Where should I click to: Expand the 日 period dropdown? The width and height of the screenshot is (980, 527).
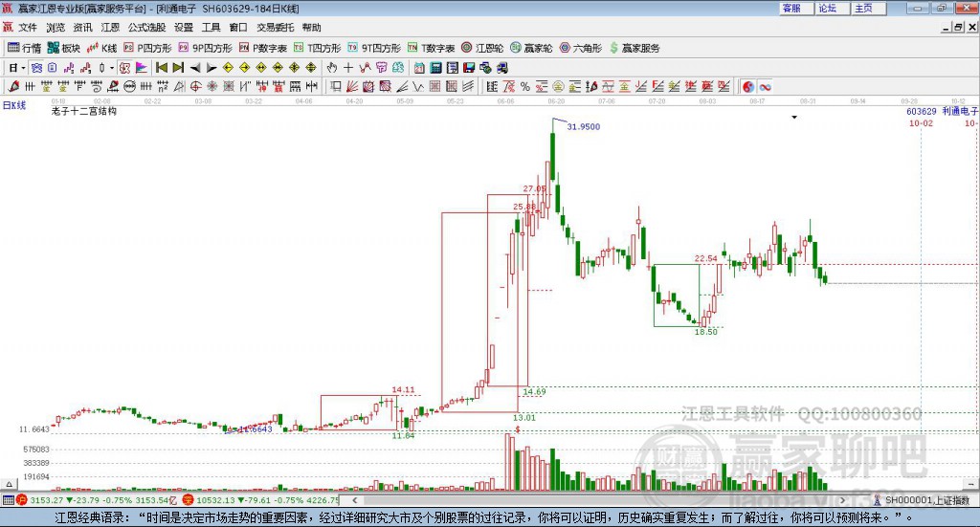tap(23, 68)
